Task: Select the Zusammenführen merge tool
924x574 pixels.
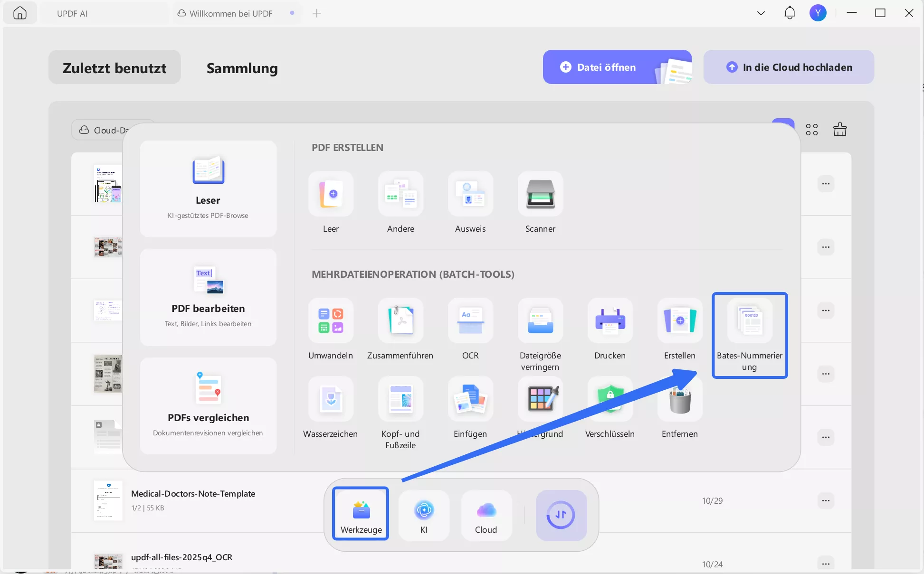Action: [x=400, y=320]
